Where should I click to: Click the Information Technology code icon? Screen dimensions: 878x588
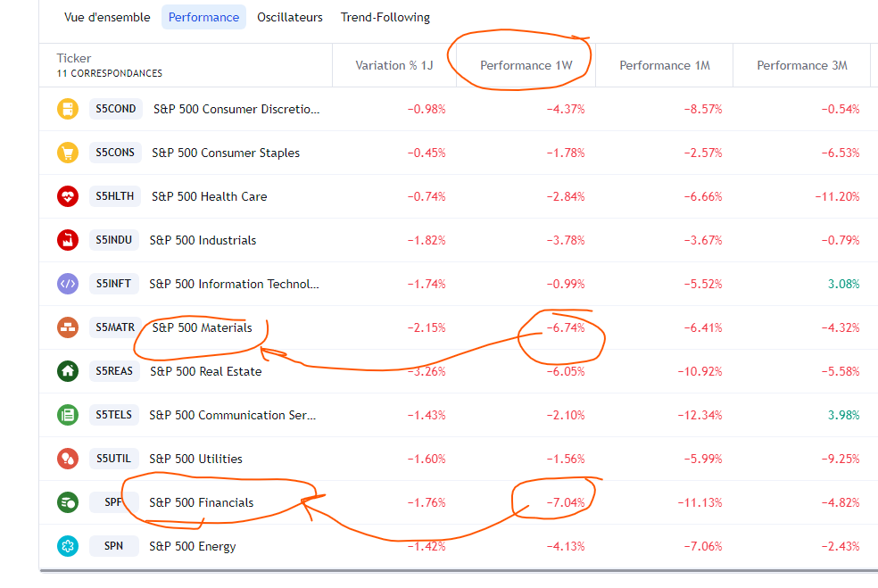68,284
